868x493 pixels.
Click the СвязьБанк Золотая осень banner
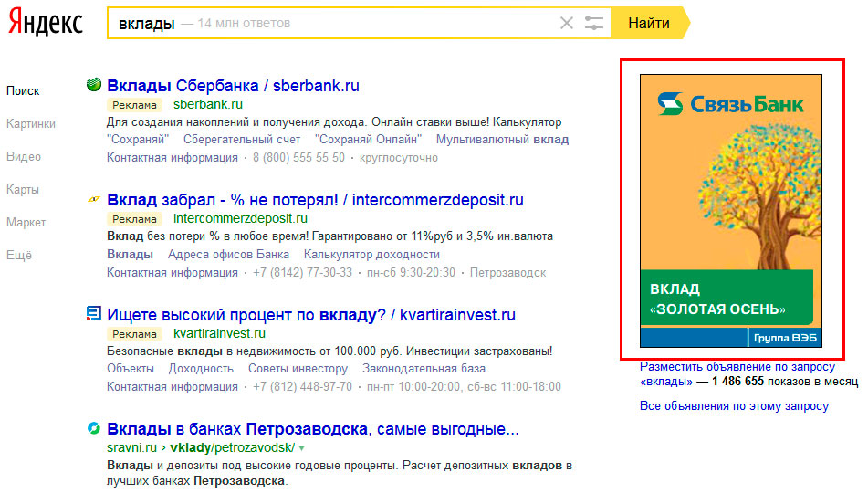click(x=731, y=211)
